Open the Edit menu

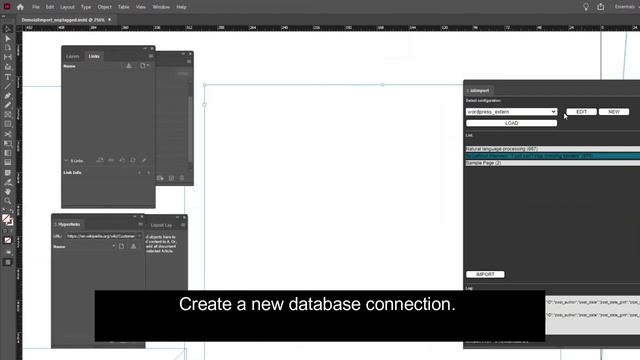[50, 7]
